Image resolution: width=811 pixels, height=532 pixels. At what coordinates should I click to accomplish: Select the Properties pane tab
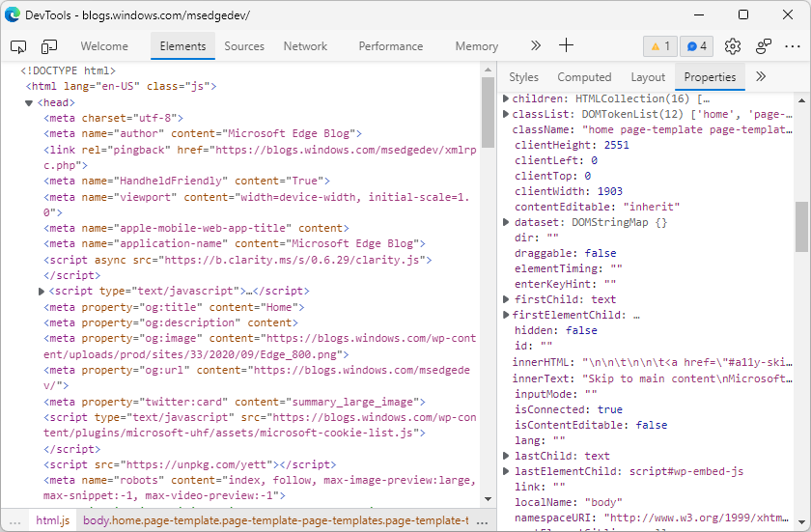click(710, 77)
